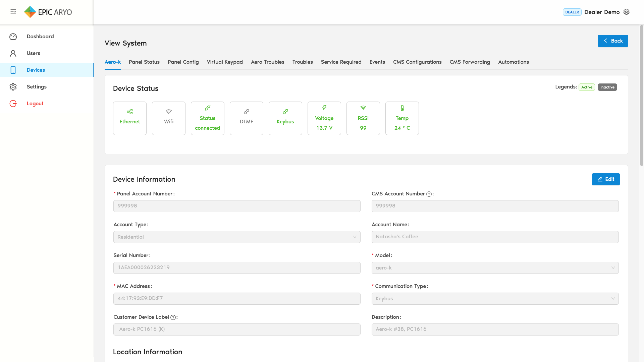Click the Panel Account Number field
Image resolution: width=644 pixels, height=362 pixels.
(237, 206)
